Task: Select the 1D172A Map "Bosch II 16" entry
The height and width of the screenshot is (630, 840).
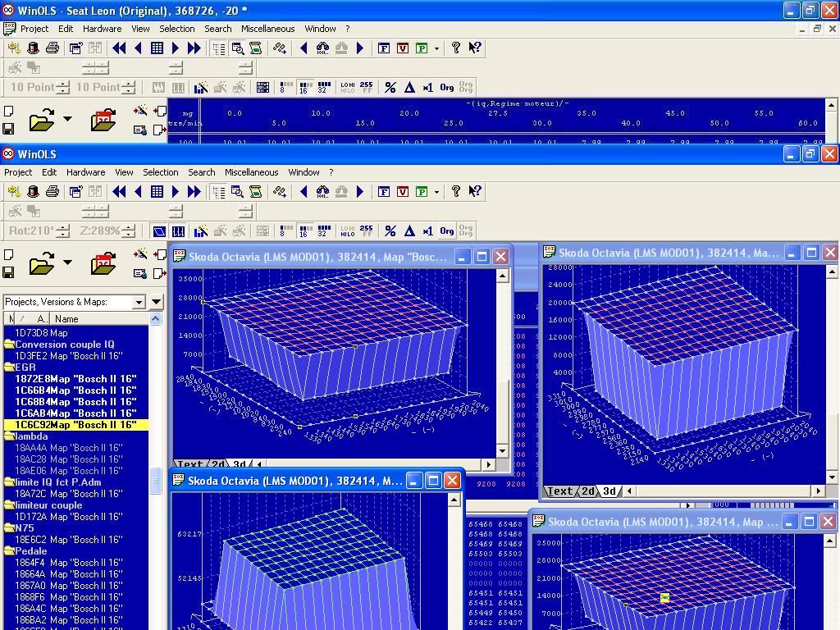Action: coord(69,517)
